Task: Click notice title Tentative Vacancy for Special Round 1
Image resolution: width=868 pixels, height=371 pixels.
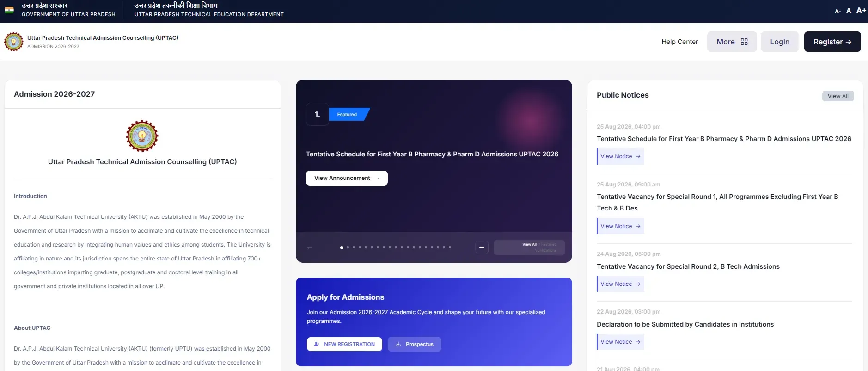Action: pos(717,202)
